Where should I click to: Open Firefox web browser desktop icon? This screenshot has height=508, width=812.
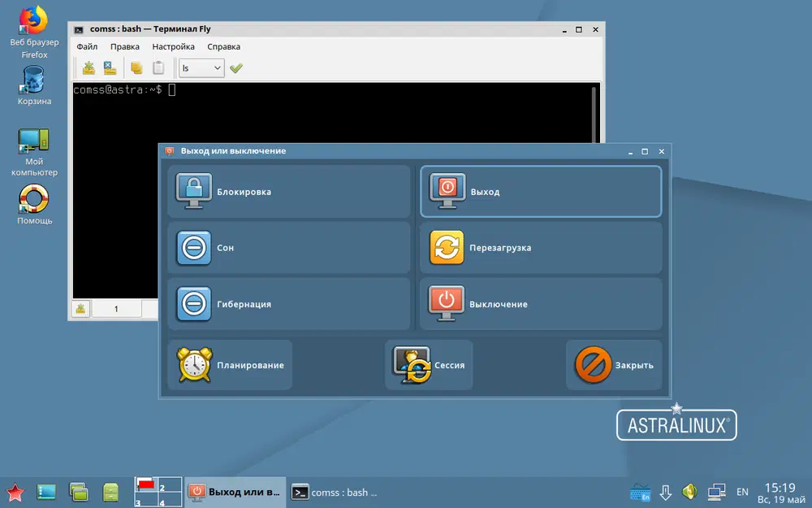tap(34, 33)
